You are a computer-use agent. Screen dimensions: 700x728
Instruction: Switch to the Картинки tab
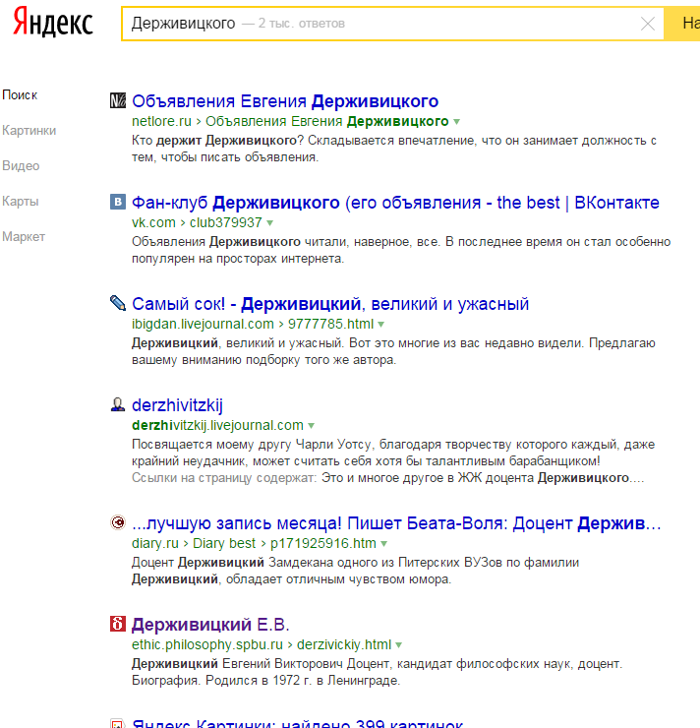coord(29,131)
